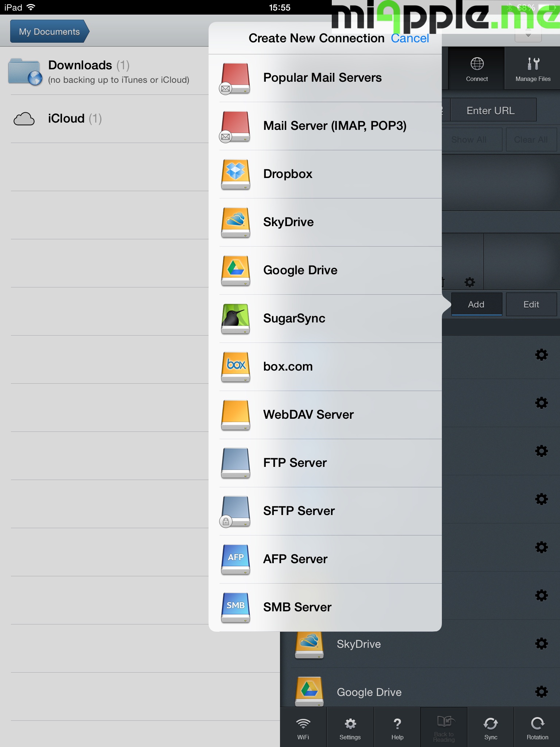Image resolution: width=560 pixels, height=747 pixels.
Task: Cancel the Create New Connection popover
Action: (410, 38)
